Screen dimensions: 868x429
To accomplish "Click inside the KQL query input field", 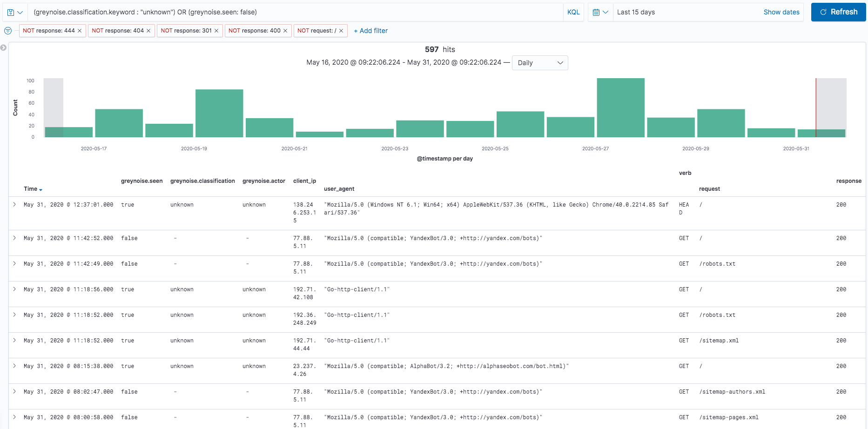I will point(293,13).
